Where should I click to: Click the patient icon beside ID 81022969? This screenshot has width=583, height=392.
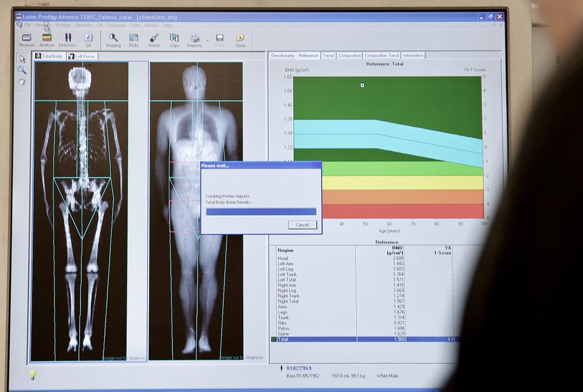pyautogui.click(x=281, y=368)
